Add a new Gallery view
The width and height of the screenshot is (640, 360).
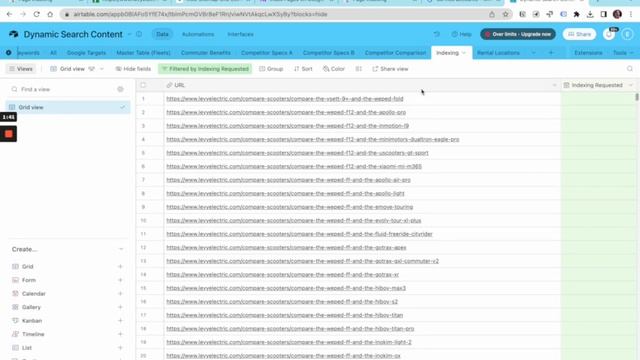click(x=120, y=307)
